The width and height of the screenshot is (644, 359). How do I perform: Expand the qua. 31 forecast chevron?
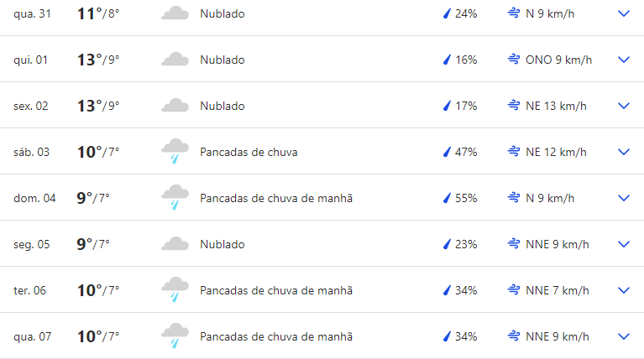(624, 13)
